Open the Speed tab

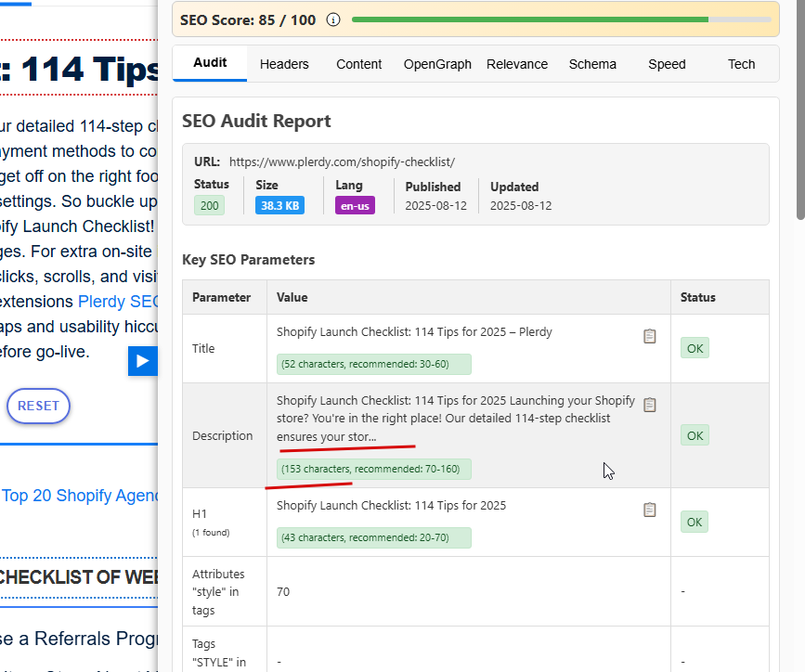point(667,64)
